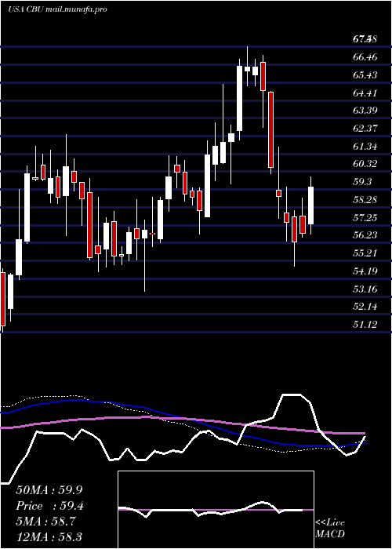Viewport: 392px width, 549px height.
Task: Click the 62.37 price axis label
Action: click(x=365, y=129)
